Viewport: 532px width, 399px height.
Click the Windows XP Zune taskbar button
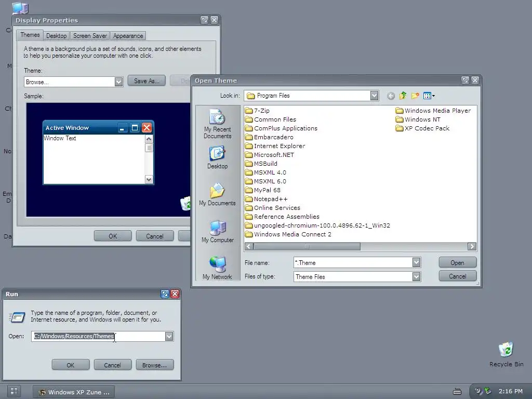(74, 392)
